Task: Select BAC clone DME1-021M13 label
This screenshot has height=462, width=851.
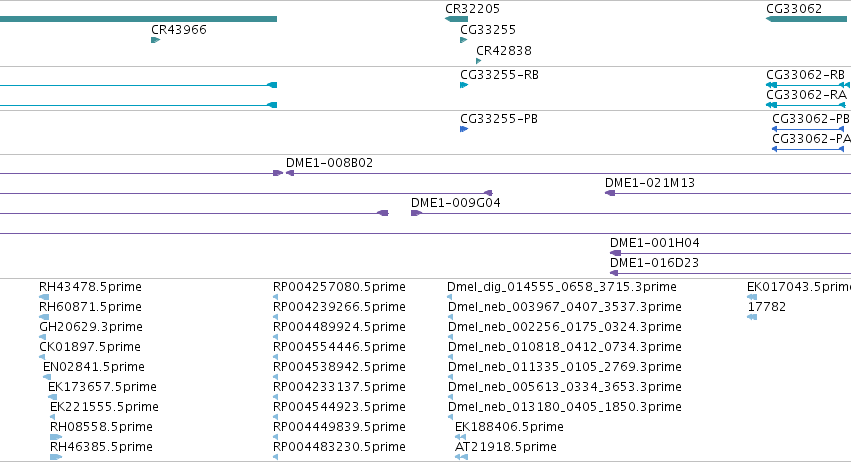Action: click(650, 183)
